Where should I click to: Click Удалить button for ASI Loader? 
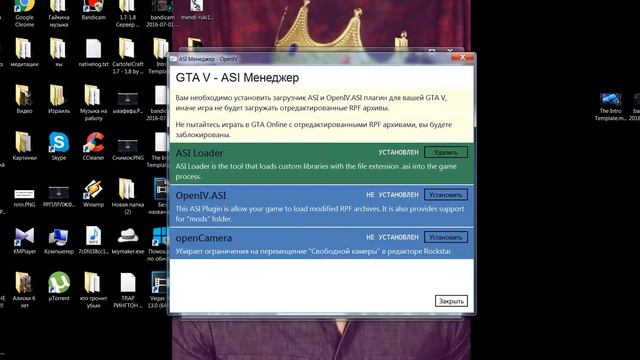tap(446, 152)
